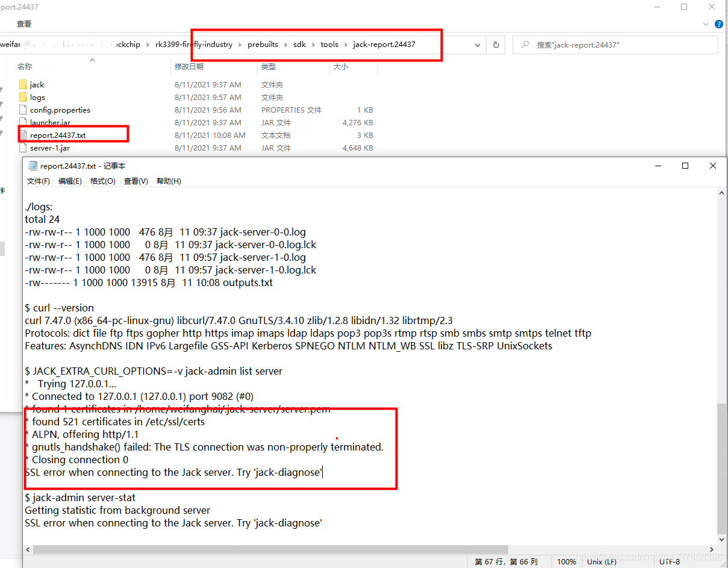
Task: Open the address bar history dropdown
Action: pyautogui.click(x=478, y=45)
